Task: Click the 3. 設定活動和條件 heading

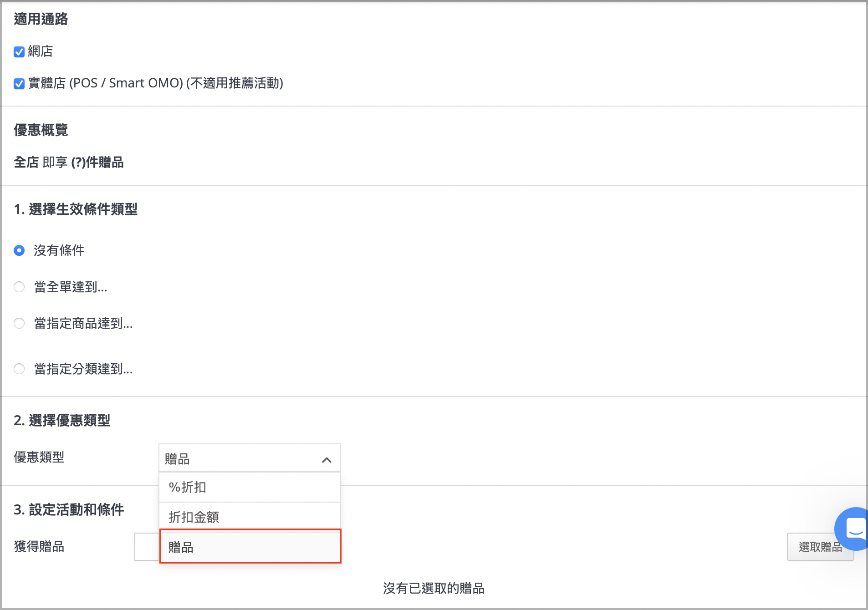Action: 69,509
